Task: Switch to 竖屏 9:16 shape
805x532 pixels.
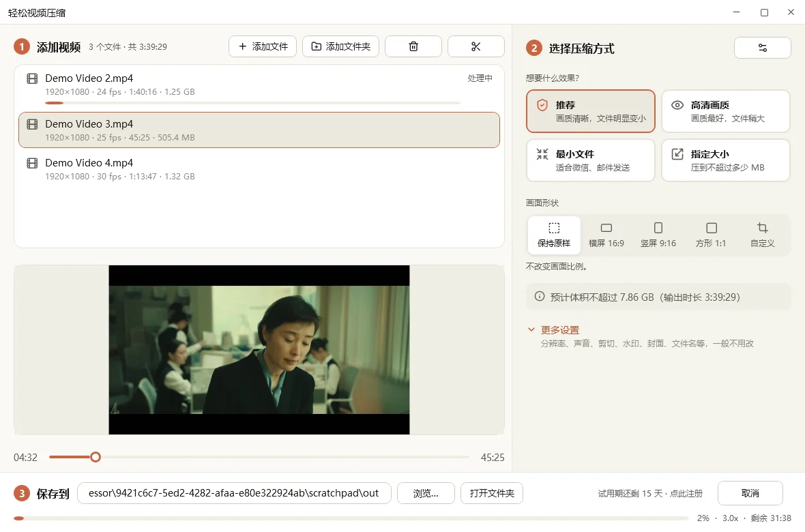Action: pyautogui.click(x=658, y=235)
